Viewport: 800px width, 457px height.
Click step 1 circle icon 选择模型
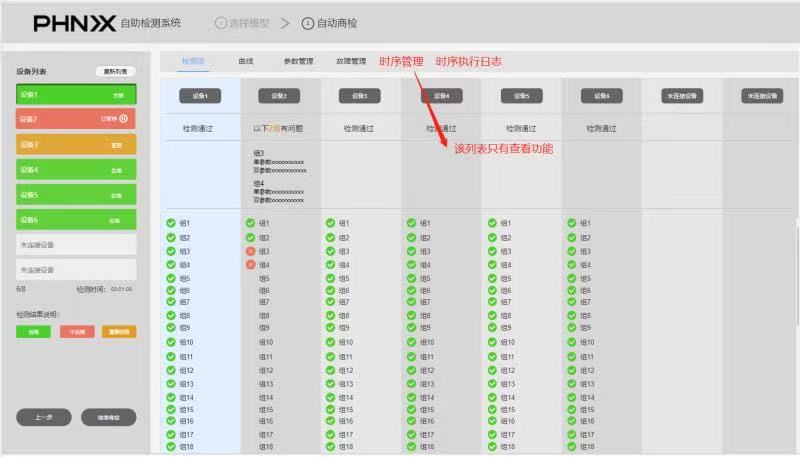click(x=221, y=23)
